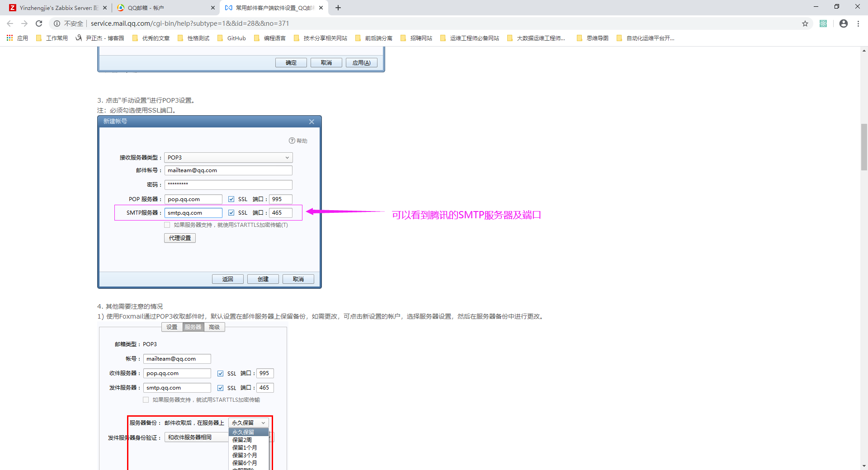Viewport: 868px width, 470px height.
Task: Close the 常用邮件客户端软件设置 tab
Action: coord(321,8)
